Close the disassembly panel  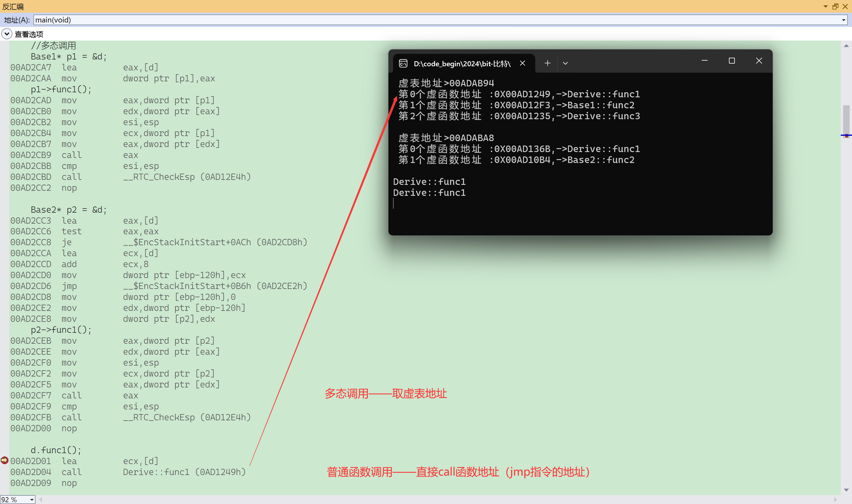click(845, 7)
